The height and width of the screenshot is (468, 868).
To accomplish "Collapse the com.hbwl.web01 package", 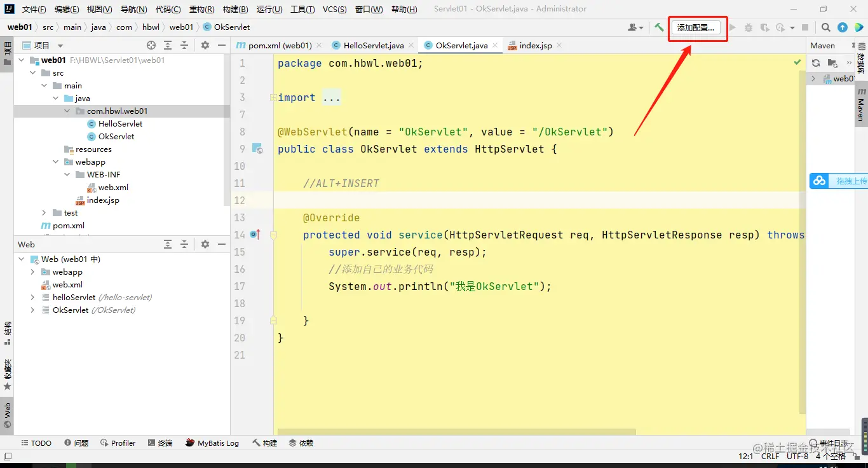I will coord(67,111).
